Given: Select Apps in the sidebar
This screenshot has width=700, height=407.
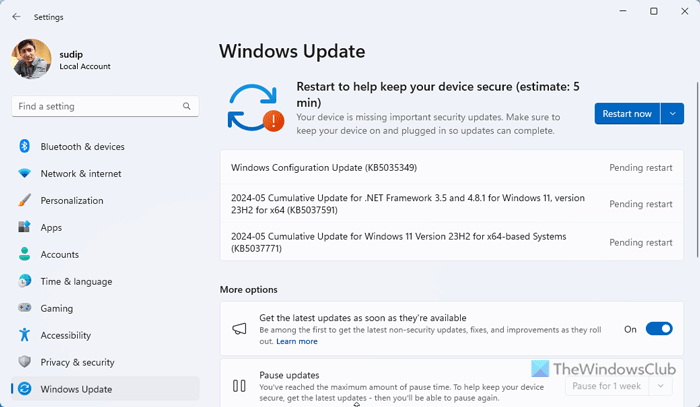Looking at the screenshot, I should [x=105, y=228].
